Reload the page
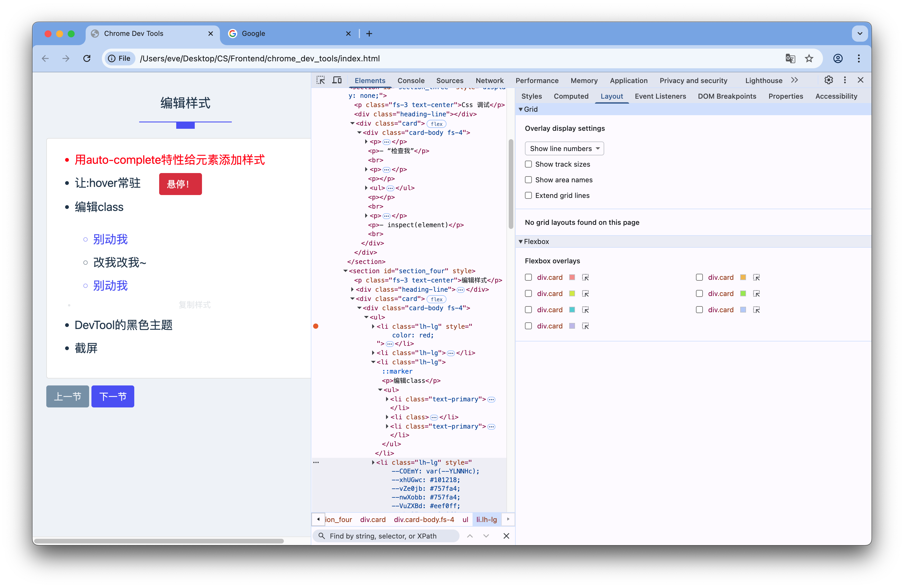The width and height of the screenshot is (904, 588). pos(87,58)
